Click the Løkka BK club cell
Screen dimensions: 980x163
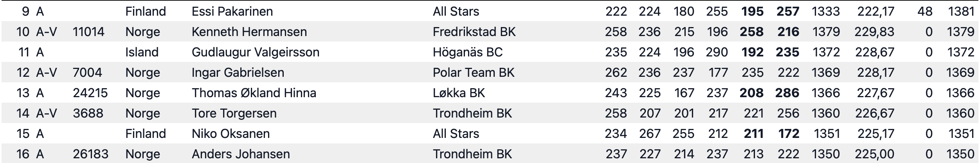tap(459, 93)
